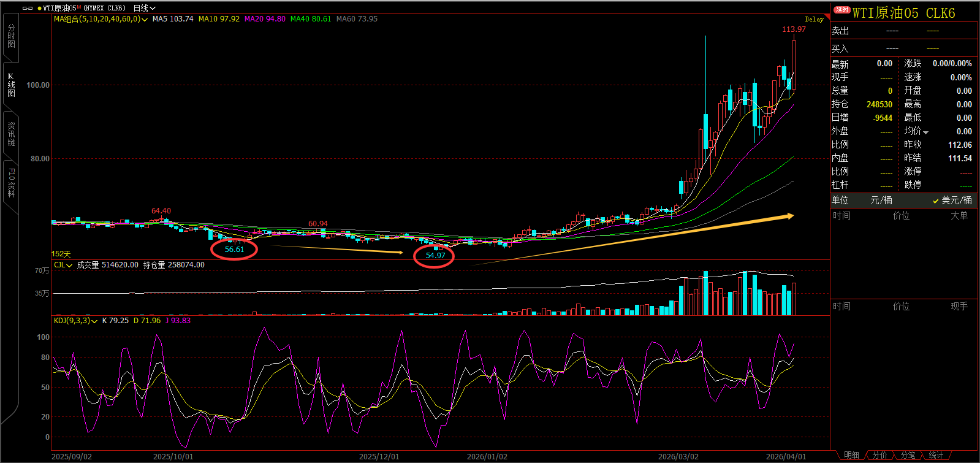Click the red-circled 56.61 low marker
The height and width of the screenshot is (463, 980).
[x=234, y=250]
